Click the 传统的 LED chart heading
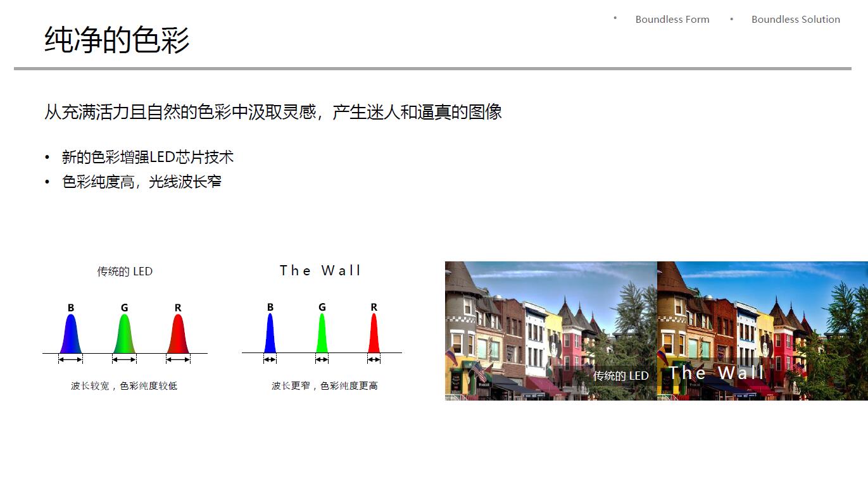868x486 pixels. coord(125,271)
